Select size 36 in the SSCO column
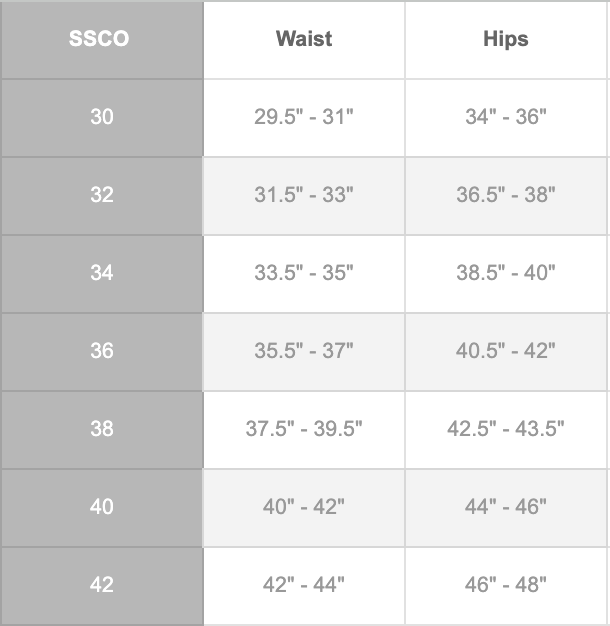The image size is (610, 626). coord(101,351)
